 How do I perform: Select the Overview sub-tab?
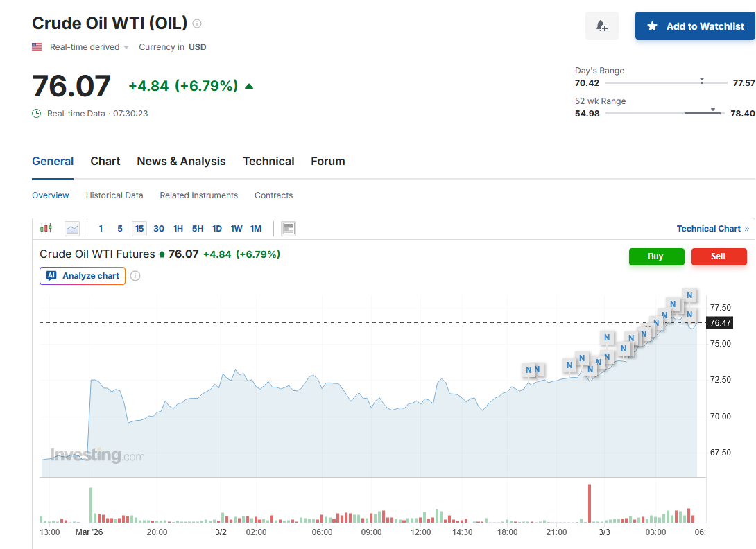51,195
